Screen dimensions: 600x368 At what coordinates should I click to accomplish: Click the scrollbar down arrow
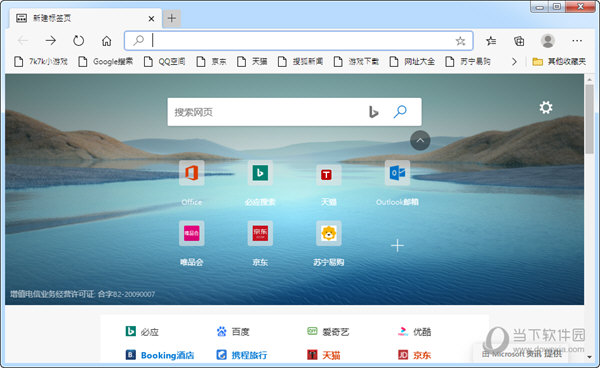coord(589,357)
